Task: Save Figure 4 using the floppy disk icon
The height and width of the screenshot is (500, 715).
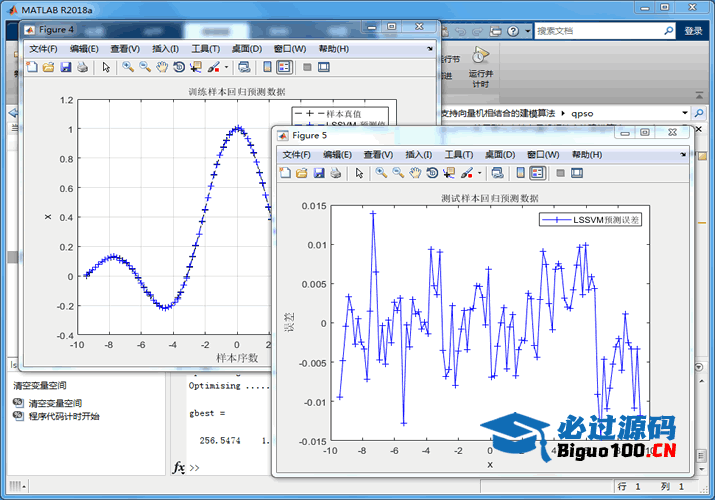Action: pyautogui.click(x=66, y=67)
